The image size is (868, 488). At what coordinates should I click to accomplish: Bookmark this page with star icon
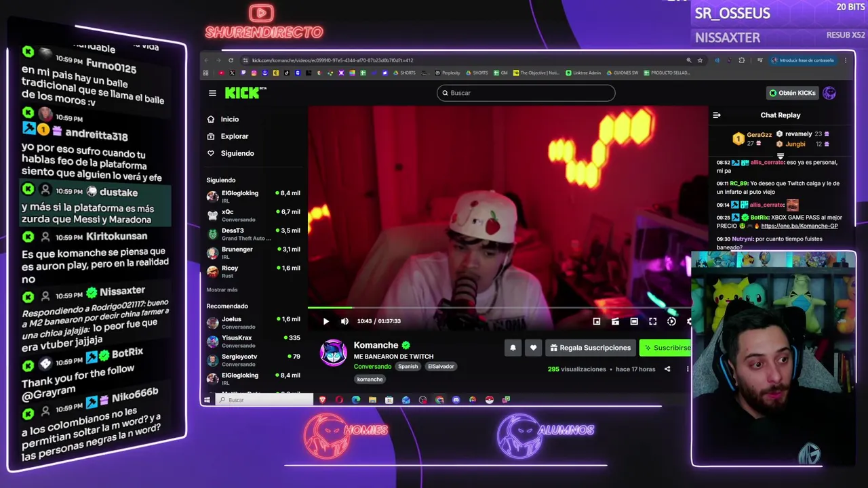click(x=700, y=60)
